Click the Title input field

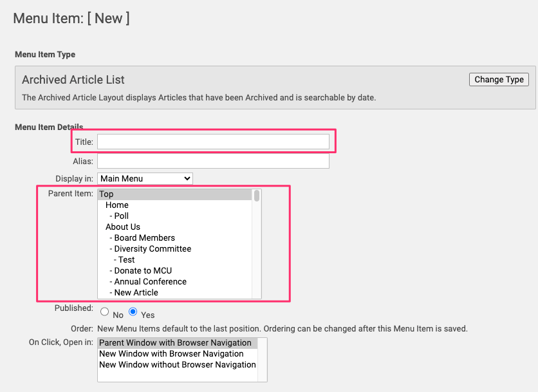click(x=213, y=142)
